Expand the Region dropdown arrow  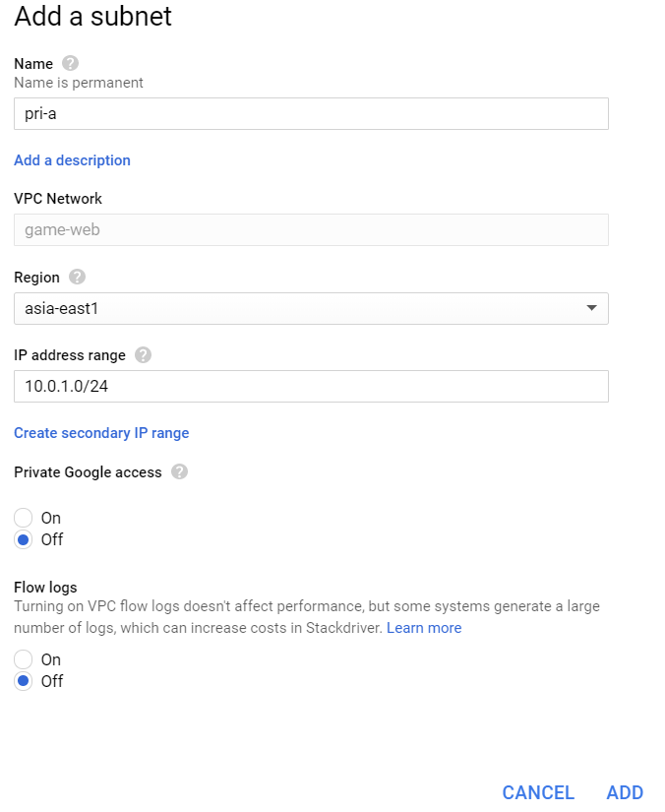point(591,308)
